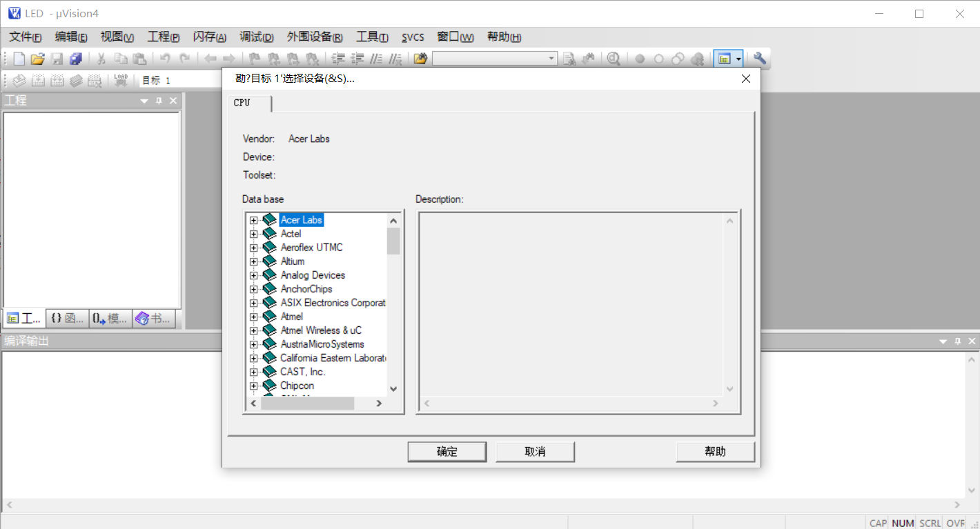Open Configuration wrench icon
This screenshot has width=980, height=529.
(759, 59)
